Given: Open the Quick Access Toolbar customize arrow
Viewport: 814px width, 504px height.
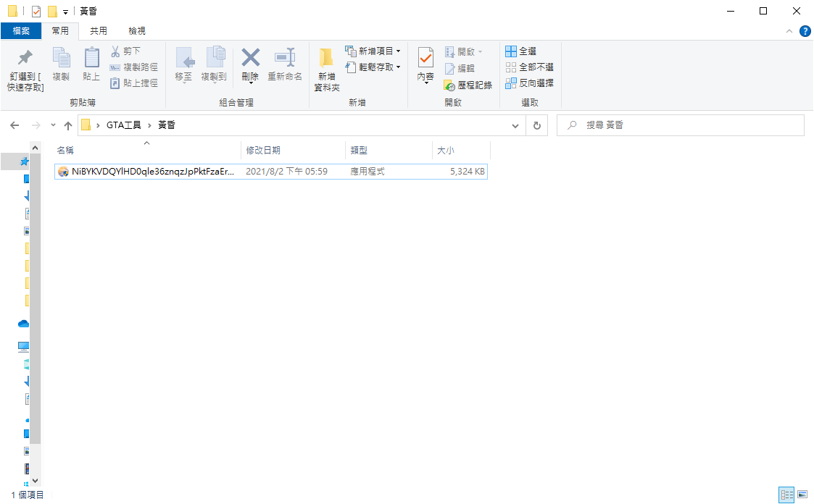Looking at the screenshot, I should (65, 12).
